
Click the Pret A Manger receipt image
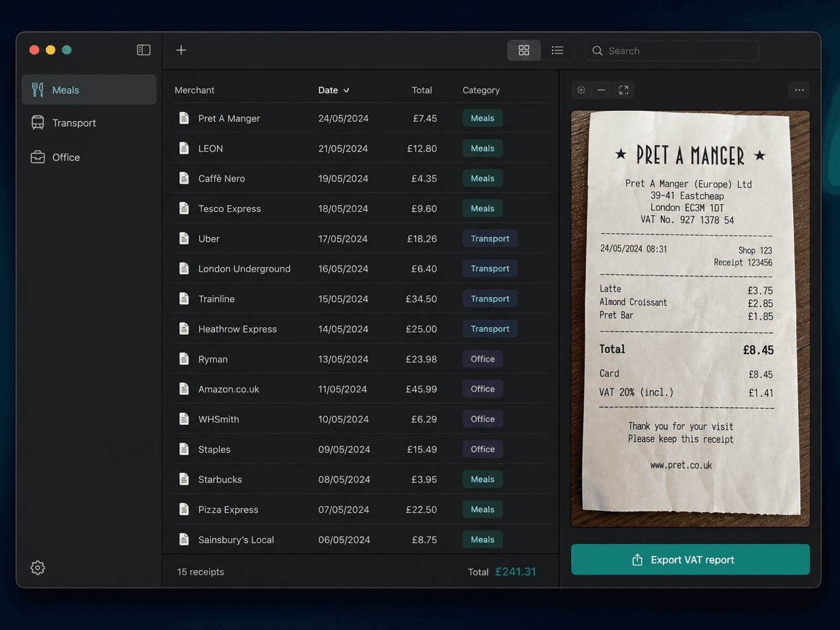click(691, 318)
